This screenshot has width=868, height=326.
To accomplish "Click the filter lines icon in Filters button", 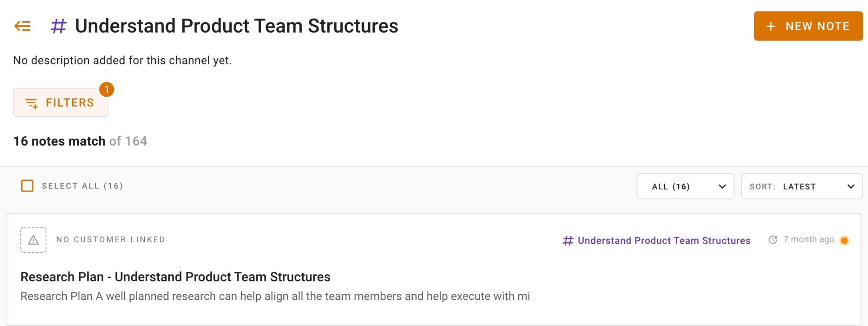I will pyautogui.click(x=32, y=103).
